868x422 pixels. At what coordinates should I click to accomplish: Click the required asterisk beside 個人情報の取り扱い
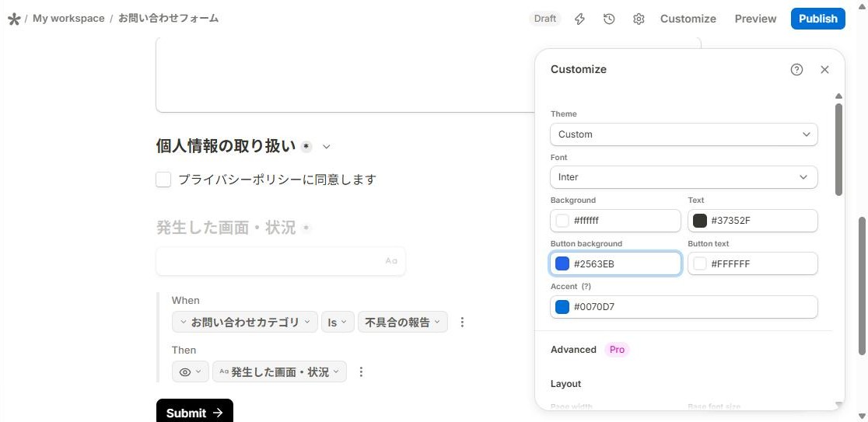tap(306, 147)
